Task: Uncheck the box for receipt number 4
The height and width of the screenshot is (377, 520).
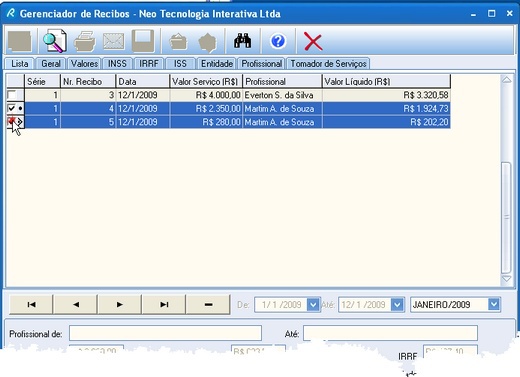Action: pos(11,108)
